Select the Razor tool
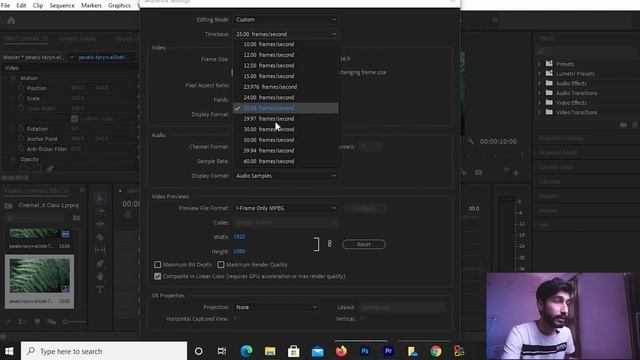 (100, 237)
